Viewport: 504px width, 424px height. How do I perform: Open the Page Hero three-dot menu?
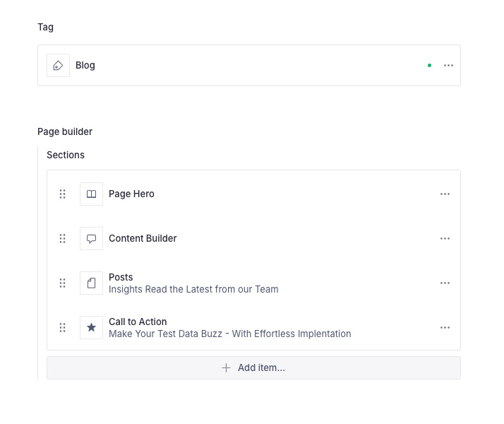[x=445, y=194]
